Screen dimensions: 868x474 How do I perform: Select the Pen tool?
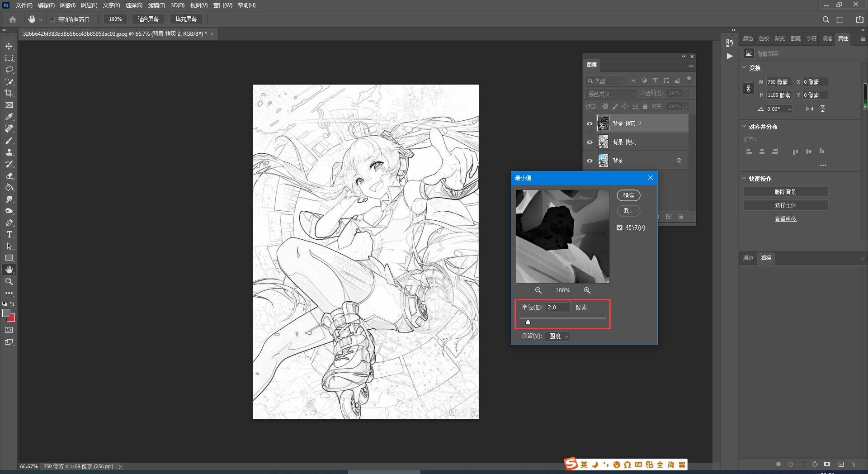click(x=9, y=223)
